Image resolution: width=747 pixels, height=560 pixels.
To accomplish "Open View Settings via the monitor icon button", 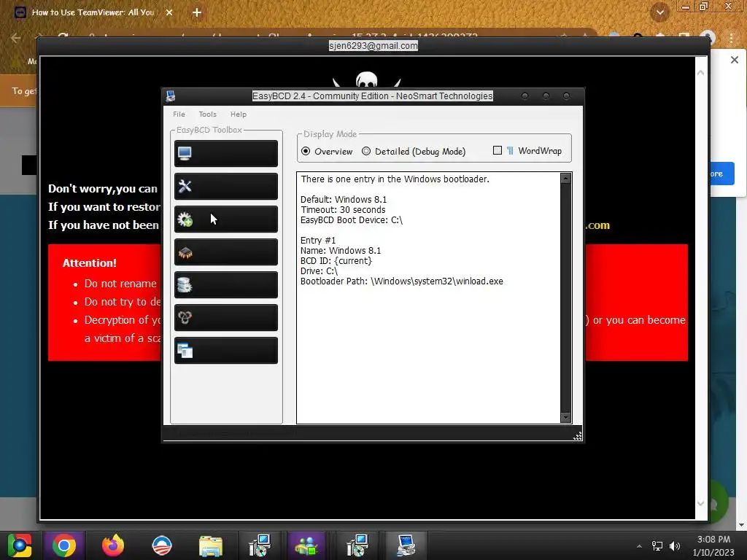I will pyautogui.click(x=226, y=153).
